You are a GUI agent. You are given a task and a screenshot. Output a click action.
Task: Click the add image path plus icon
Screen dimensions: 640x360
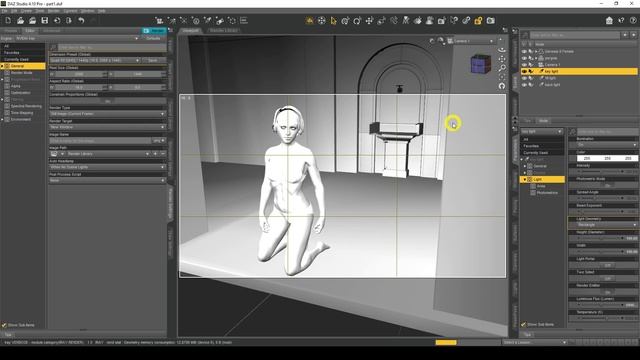tap(155, 154)
